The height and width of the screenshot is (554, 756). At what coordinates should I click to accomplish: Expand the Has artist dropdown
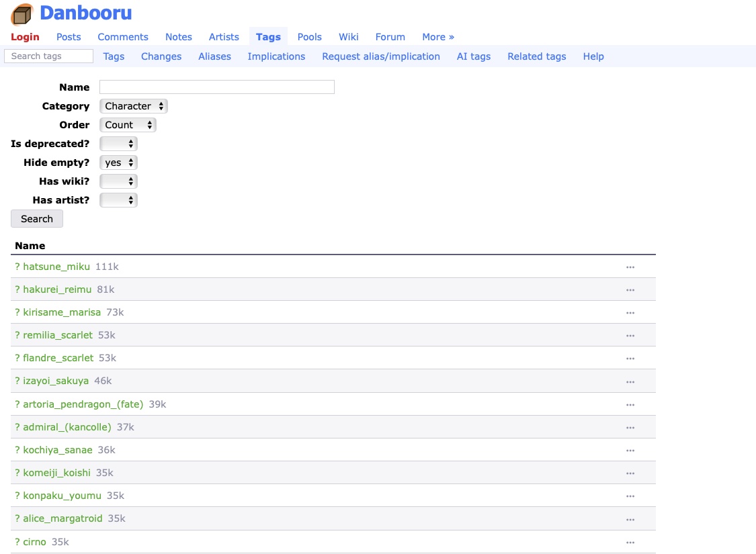point(118,200)
